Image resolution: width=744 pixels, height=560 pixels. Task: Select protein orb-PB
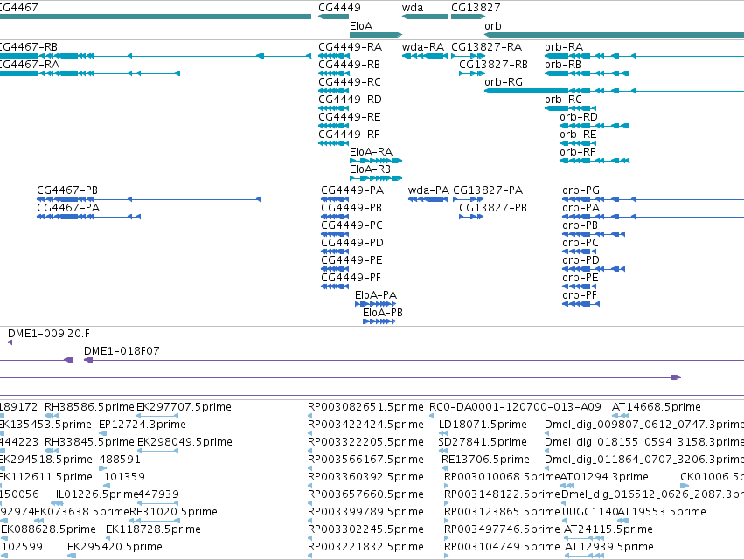coord(594,234)
